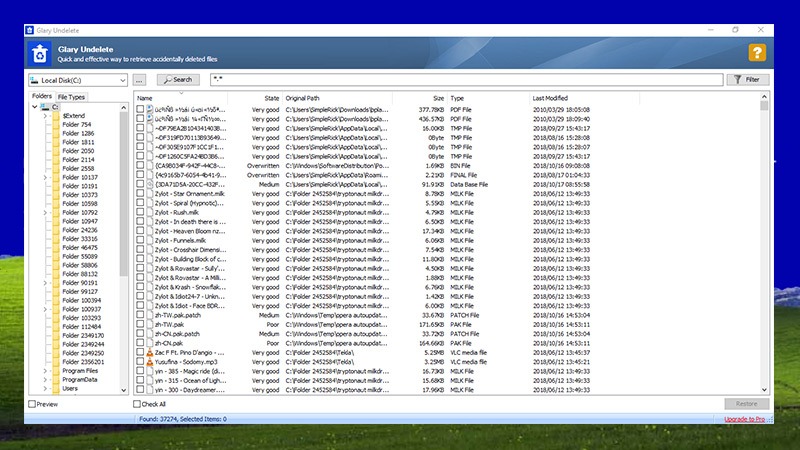Open help via the yellow question mark icon
800x450 pixels.
click(757, 53)
